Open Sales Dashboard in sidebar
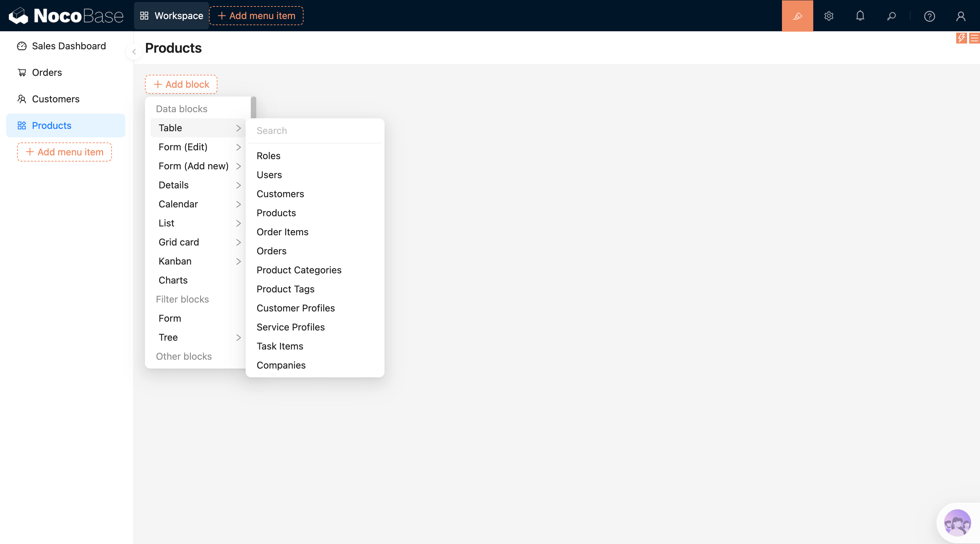This screenshot has width=980, height=544. point(68,46)
